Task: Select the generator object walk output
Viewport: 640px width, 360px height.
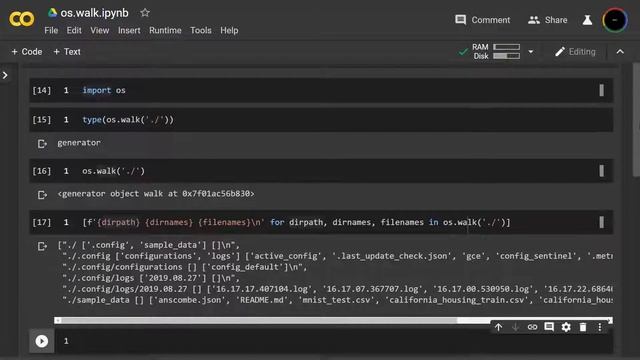Action: click(156, 193)
